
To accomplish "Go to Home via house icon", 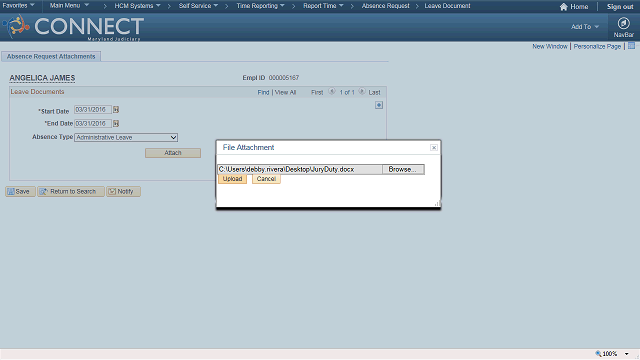I will [x=564, y=7].
